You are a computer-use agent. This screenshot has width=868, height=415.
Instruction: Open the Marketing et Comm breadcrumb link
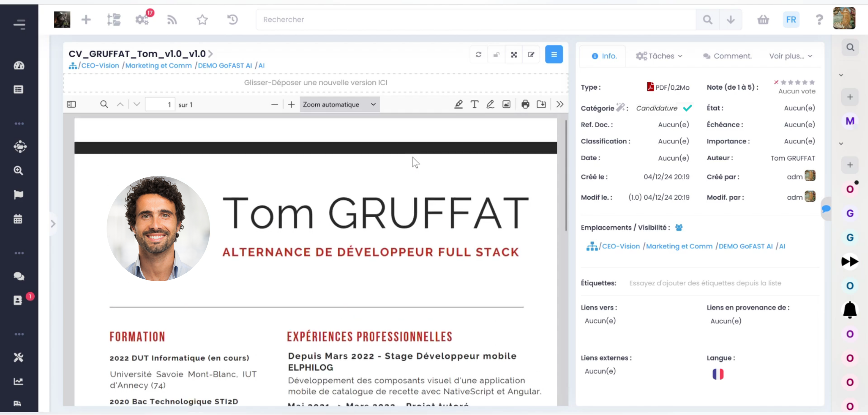click(158, 65)
